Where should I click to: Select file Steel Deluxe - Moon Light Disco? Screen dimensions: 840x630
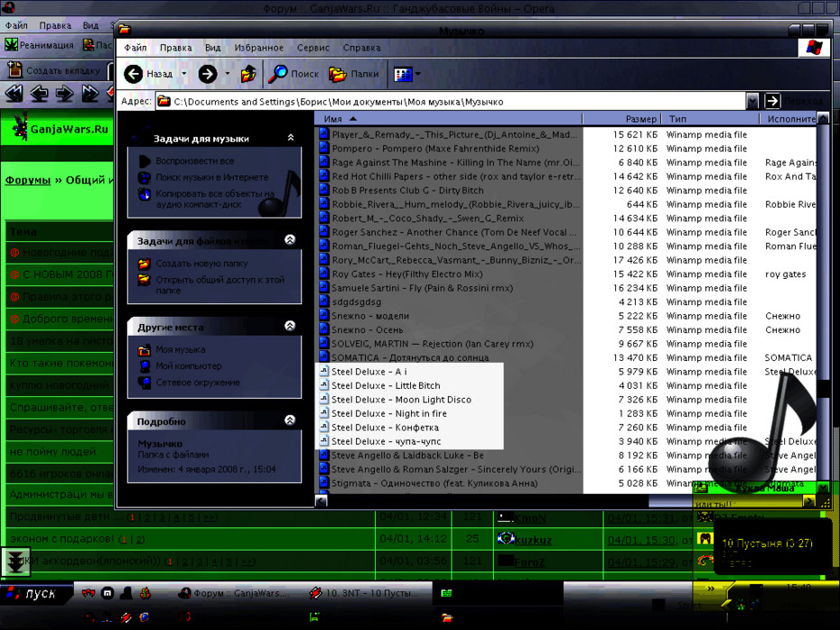tap(401, 399)
